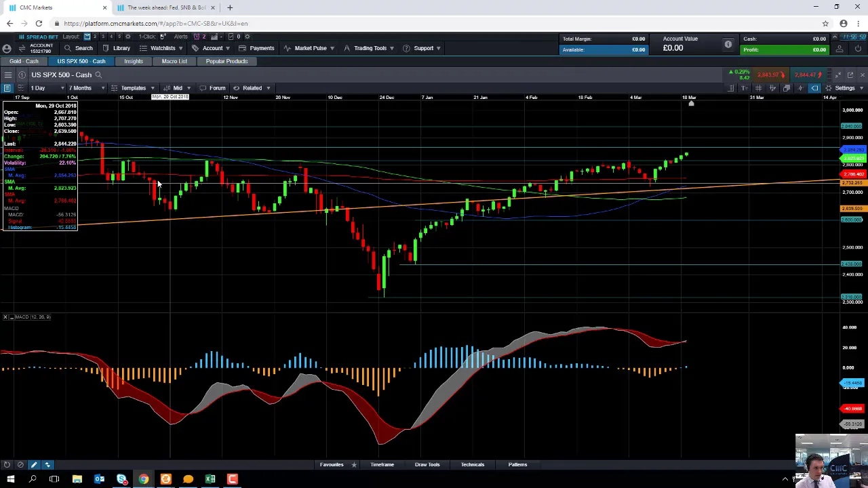Image resolution: width=868 pixels, height=488 pixels.
Task: Open the chart Forum
Action: click(x=212, y=88)
